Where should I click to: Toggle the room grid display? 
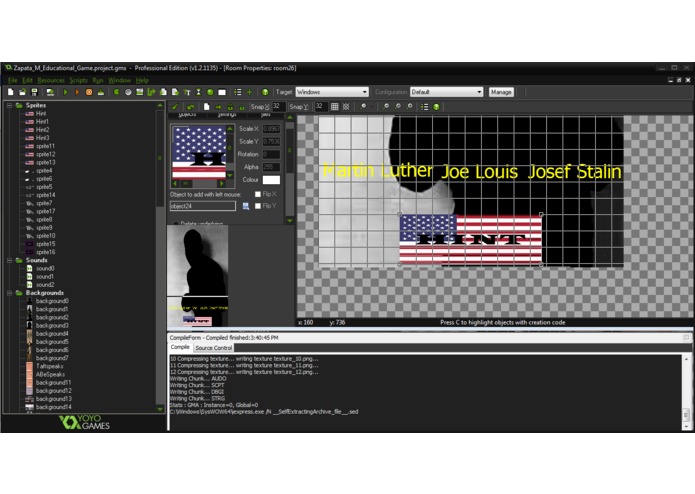coord(335,107)
